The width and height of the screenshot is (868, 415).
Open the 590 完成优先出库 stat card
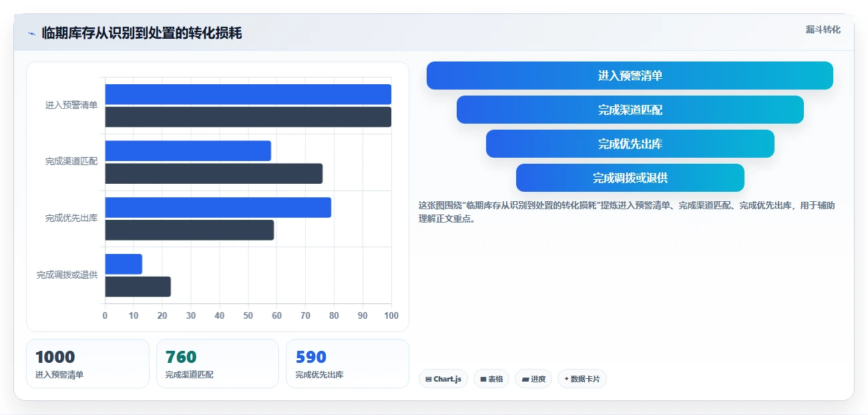pos(347,364)
